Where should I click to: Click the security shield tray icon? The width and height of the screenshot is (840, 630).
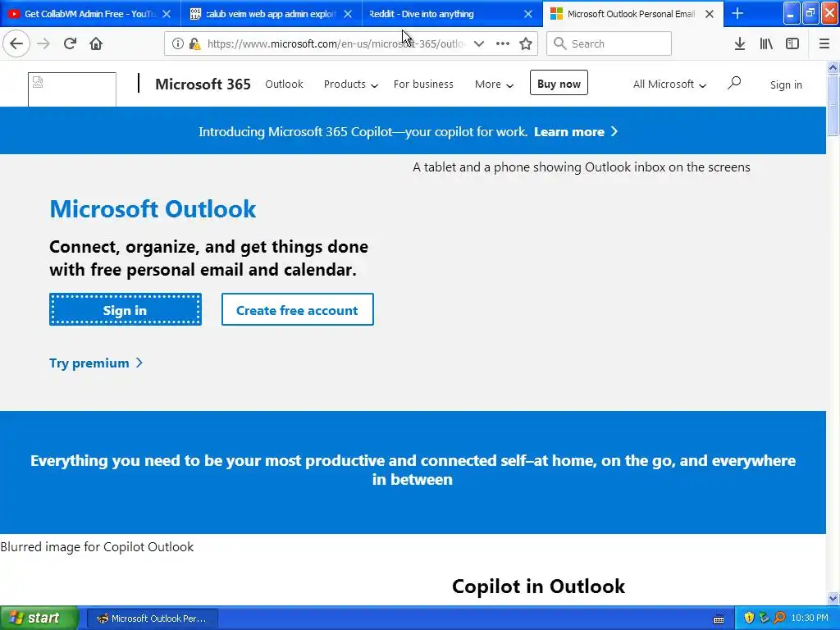749,618
